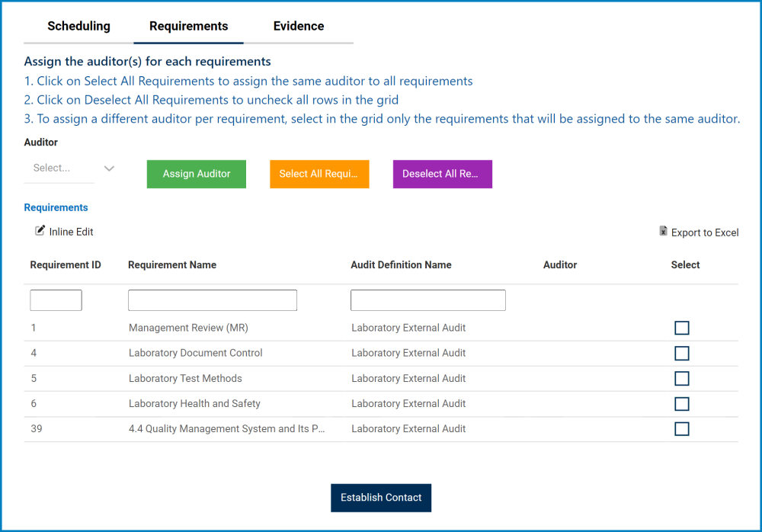Click the Requirement Name filter box
The image size is (762, 532).
pyautogui.click(x=212, y=300)
